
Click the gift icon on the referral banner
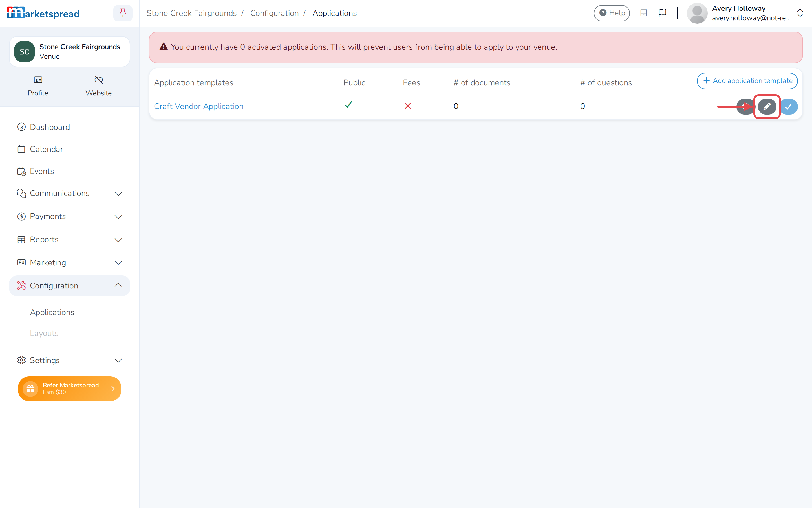pyautogui.click(x=30, y=389)
